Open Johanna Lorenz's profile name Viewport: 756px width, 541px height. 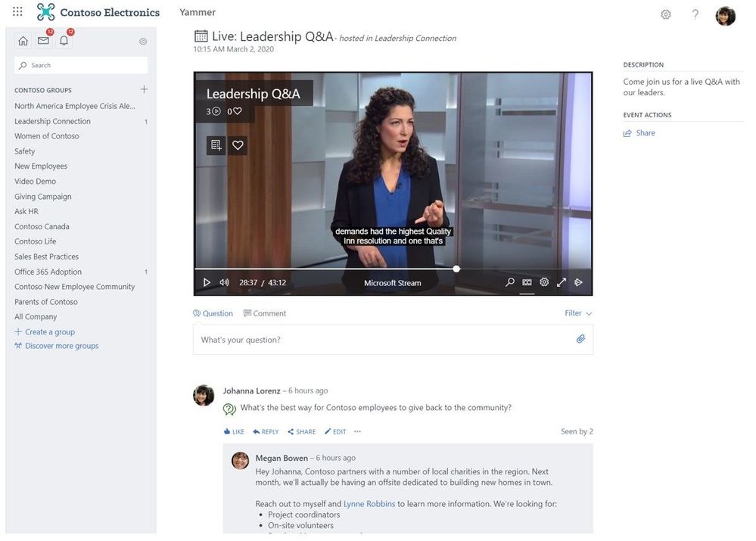tap(251, 391)
